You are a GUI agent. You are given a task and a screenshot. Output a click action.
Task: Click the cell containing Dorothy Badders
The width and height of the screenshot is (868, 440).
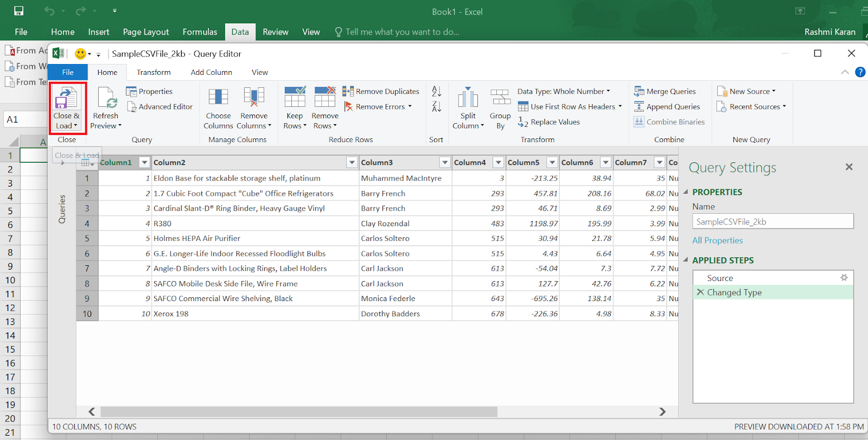405,314
